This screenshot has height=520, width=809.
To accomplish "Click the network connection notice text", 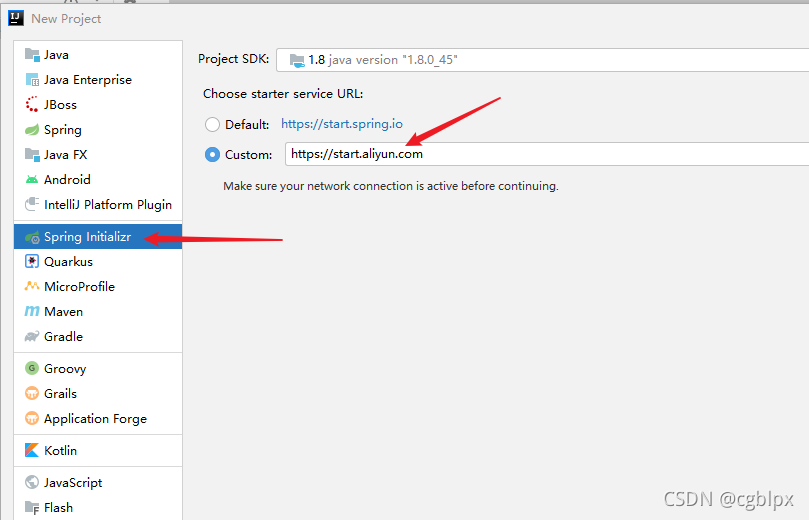I will click(x=391, y=186).
